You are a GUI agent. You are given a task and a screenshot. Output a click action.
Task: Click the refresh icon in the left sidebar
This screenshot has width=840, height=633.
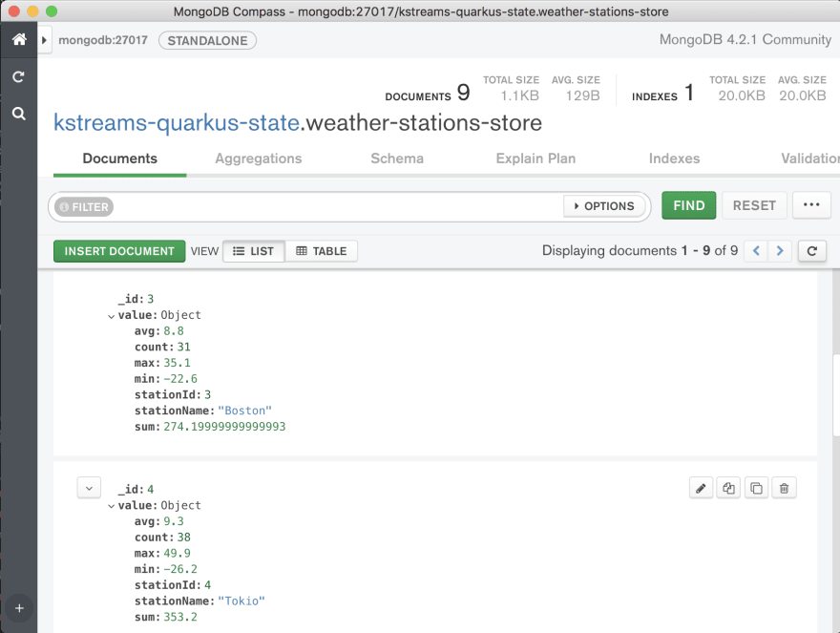[x=18, y=77]
